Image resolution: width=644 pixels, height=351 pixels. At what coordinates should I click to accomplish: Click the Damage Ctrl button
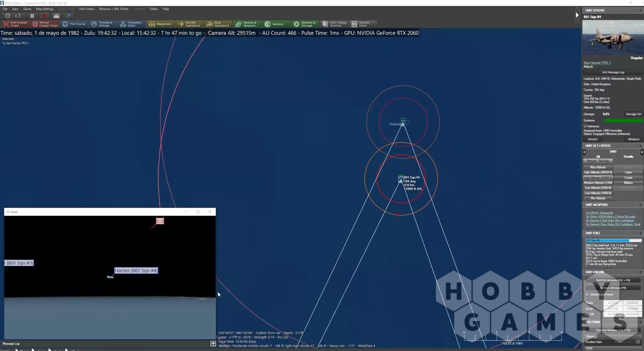[633, 114]
